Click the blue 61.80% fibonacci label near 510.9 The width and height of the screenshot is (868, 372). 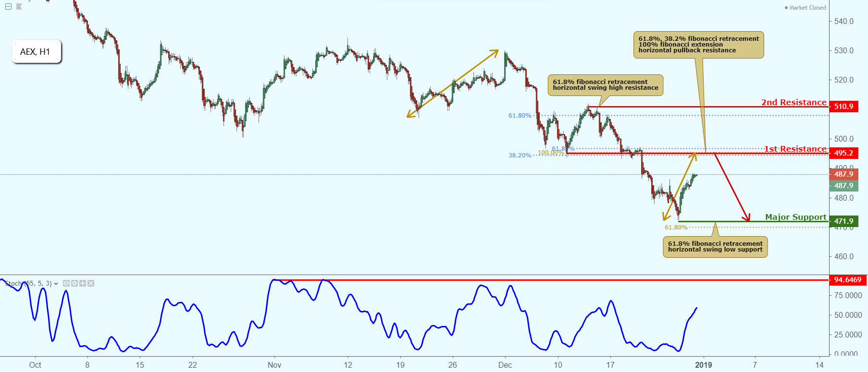[520, 116]
